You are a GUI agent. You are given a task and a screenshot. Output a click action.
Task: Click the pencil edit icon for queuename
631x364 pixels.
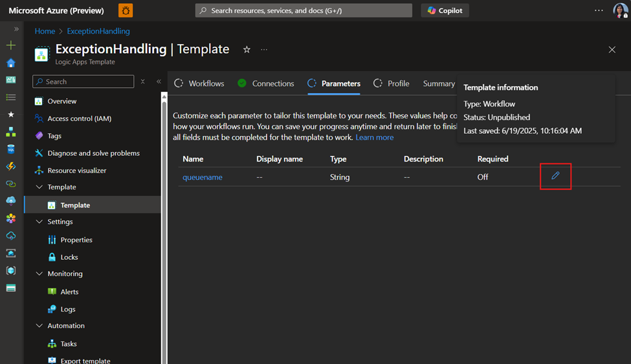(x=555, y=176)
